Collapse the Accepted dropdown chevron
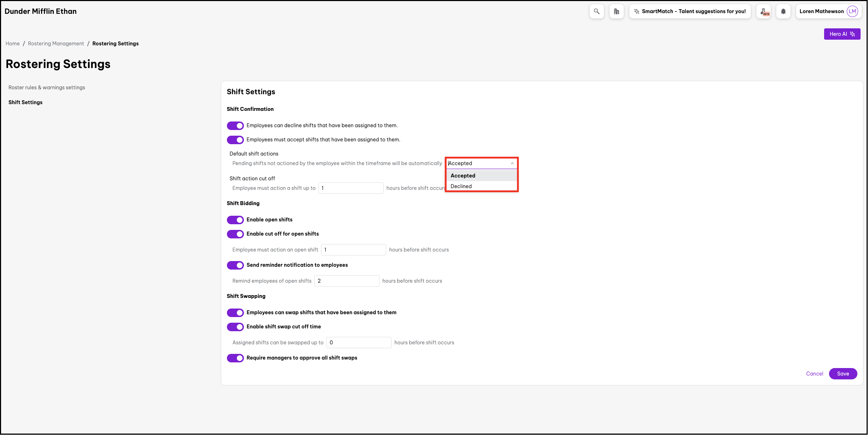The height and width of the screenshot is (435, 868). 512,163
